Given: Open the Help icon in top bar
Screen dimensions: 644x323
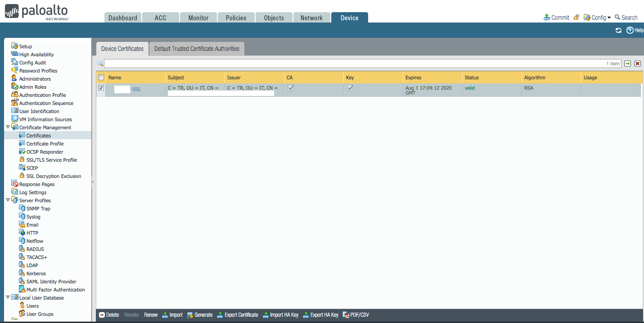Looking at the screenshot, I should click(x=630, y=30).
